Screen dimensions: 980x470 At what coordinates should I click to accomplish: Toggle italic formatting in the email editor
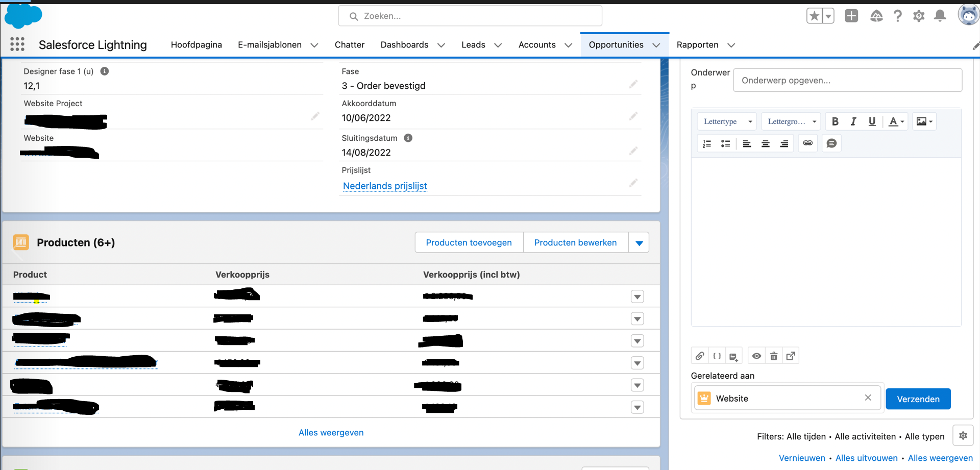(x=853, y=121)
